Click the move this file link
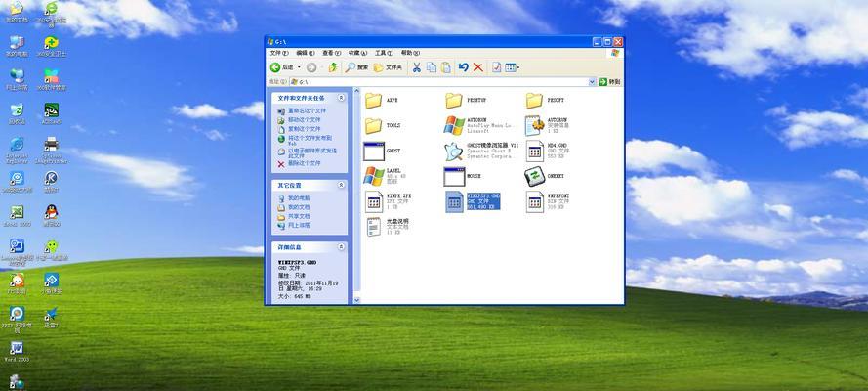The height and width of the screenshot is (391, 868). (x=304, y=119)
